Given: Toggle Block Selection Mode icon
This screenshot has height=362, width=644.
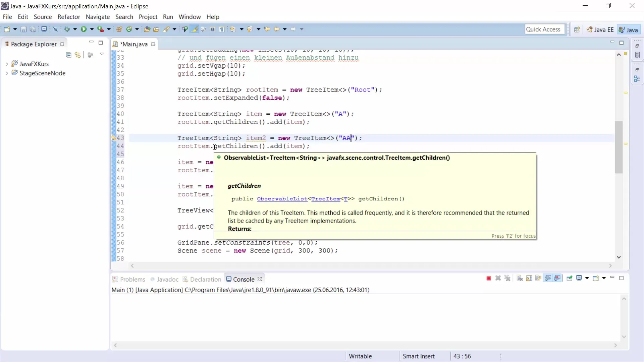Looking at the screenshot, I should 213,29.
